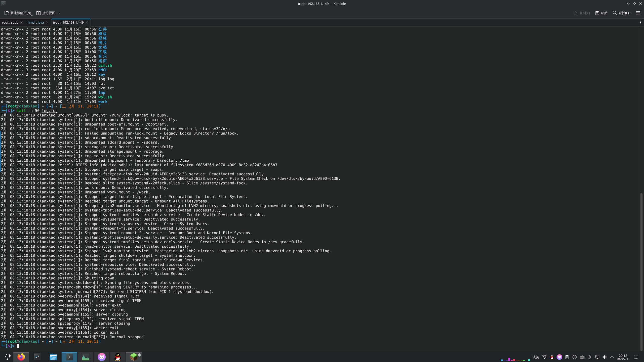Open the QQ penguin taskbar app

(117, 357)
